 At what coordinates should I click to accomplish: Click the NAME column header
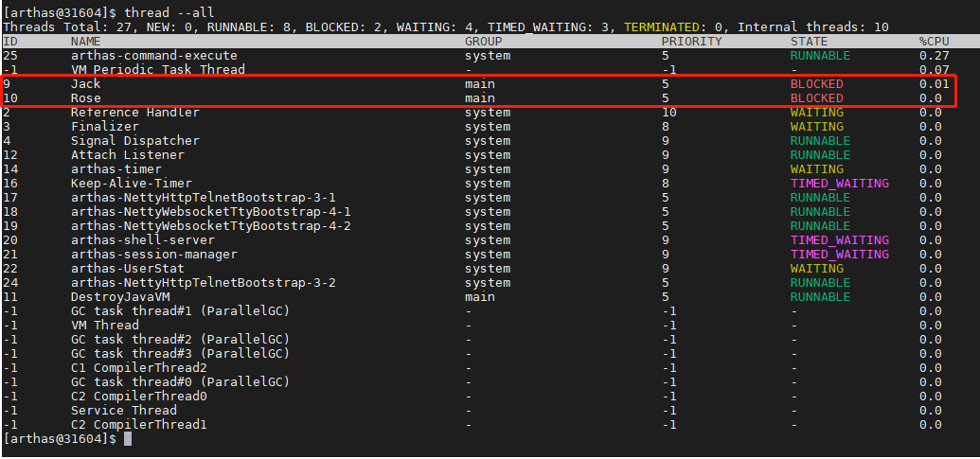coord(85,42)
